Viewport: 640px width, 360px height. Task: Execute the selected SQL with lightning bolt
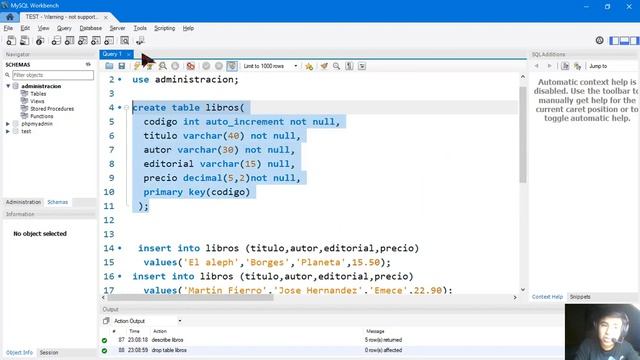137,66
